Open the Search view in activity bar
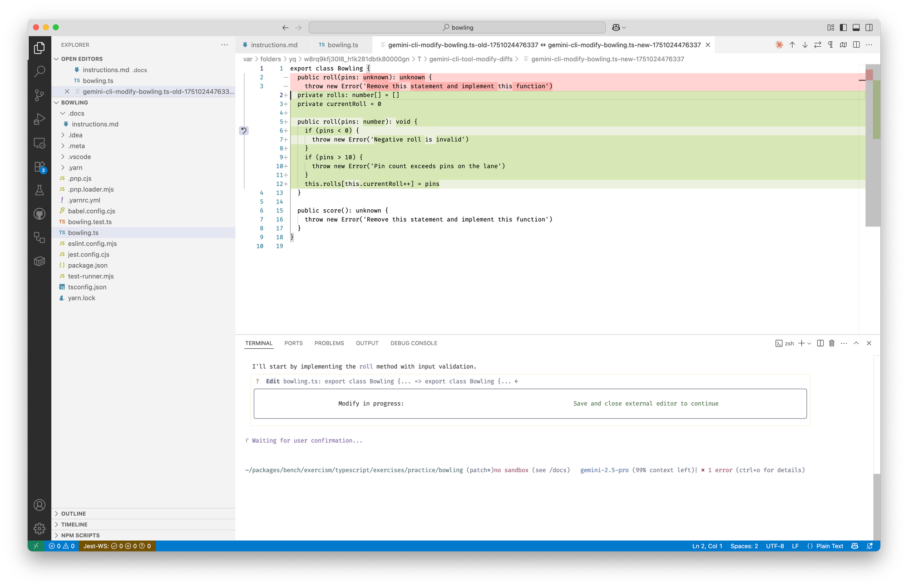Screen dimensions: 908x588 (39, 71)
